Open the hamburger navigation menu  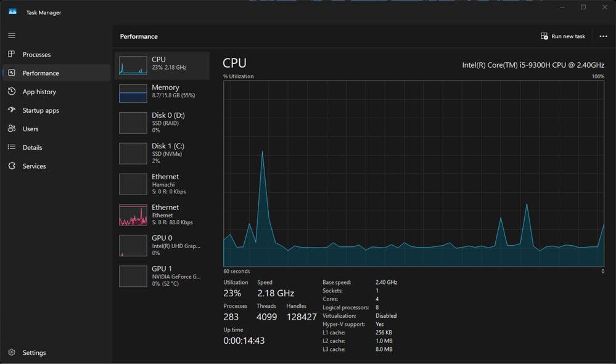(x=12, y=36)
